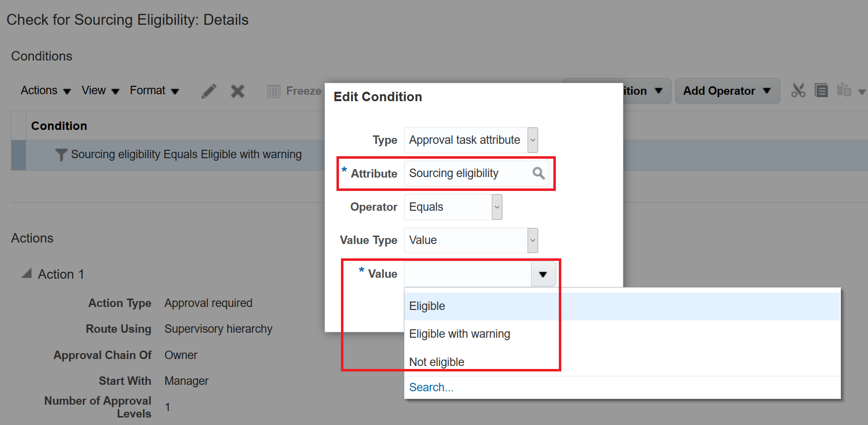868x425 pixels.
Task: Open the Format menu
Action: [154, 91]
